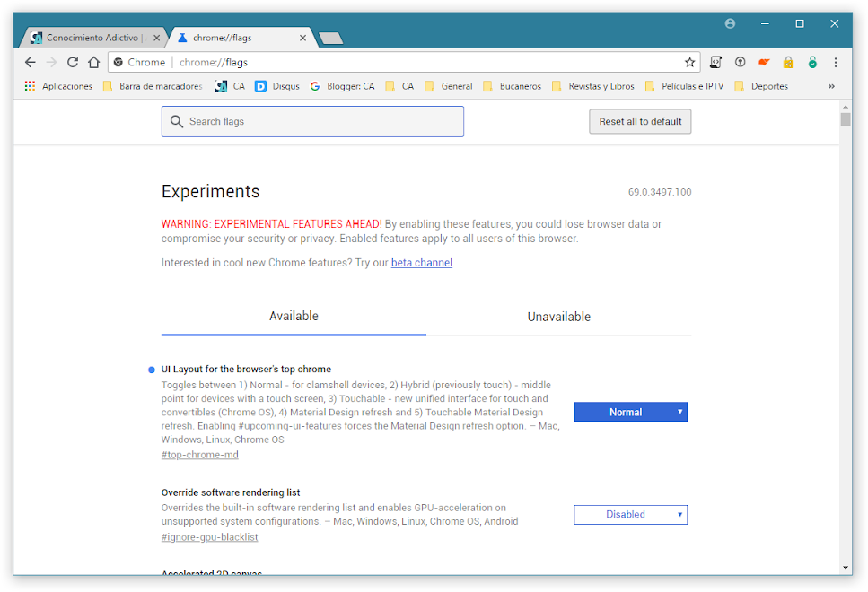This screenshot has width=868, height=592.
Task: Click the vertical scrollbar thumb
Action: click(x=846, y=119)
